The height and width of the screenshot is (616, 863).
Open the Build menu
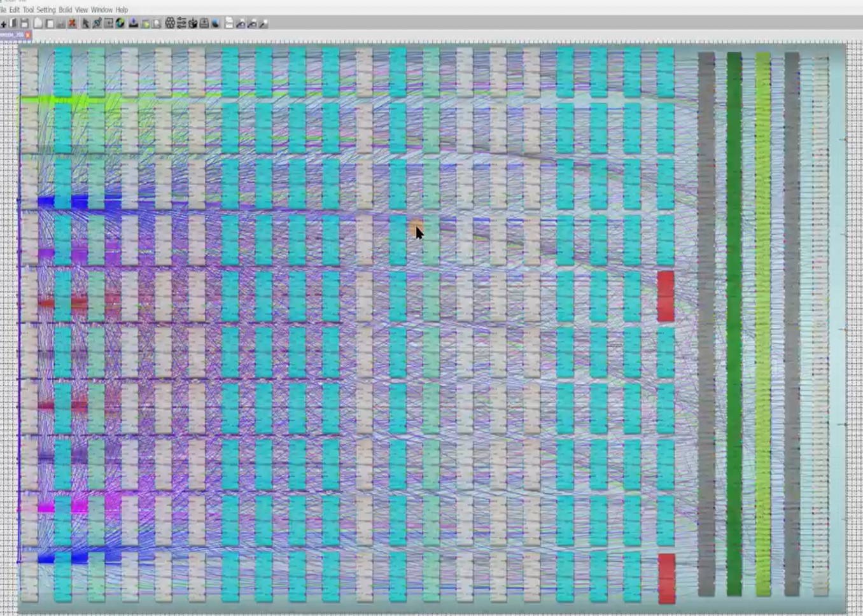pos(66,10)
